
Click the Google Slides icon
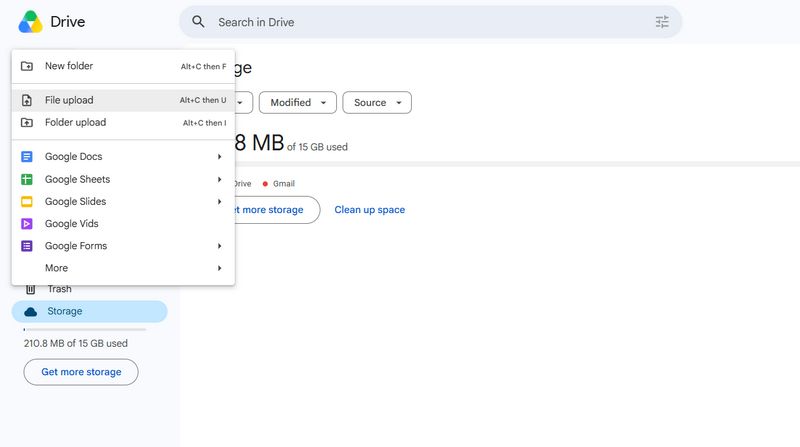point(27,202)
